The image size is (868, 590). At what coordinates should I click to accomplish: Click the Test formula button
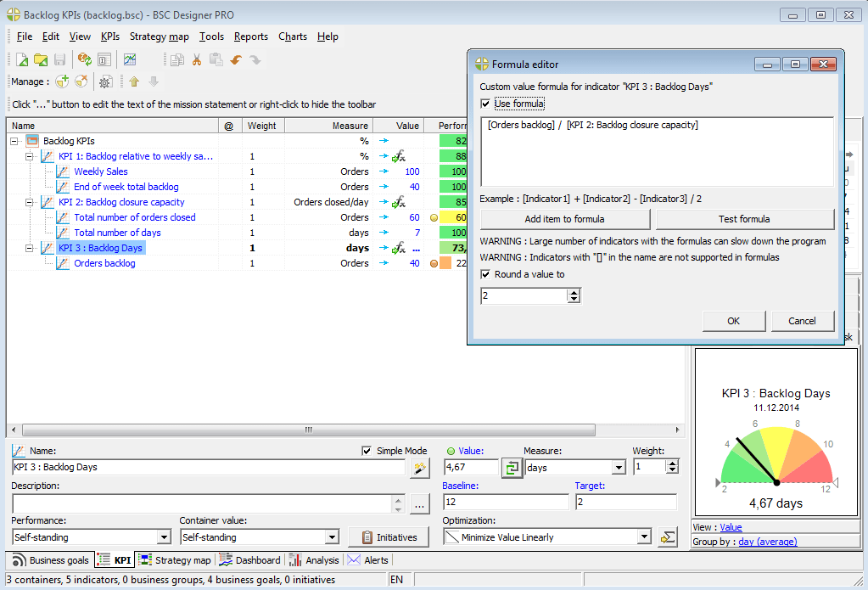pos(744,219)
